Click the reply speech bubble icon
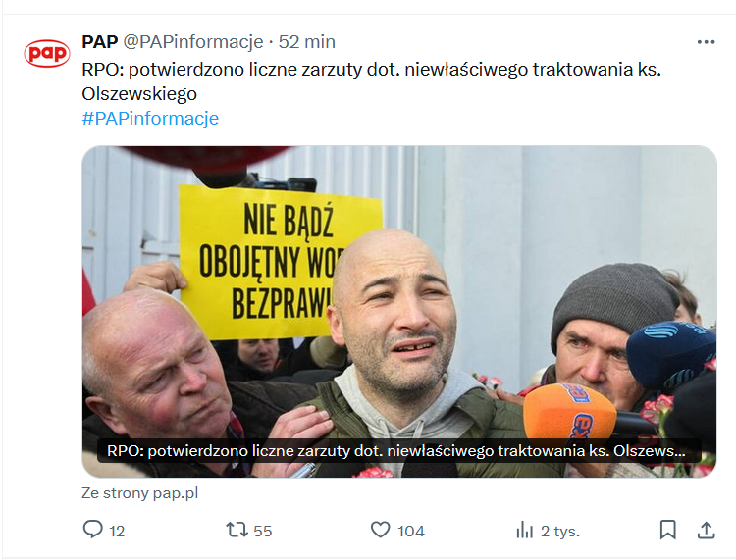The image size is (736, 560). 92,530
